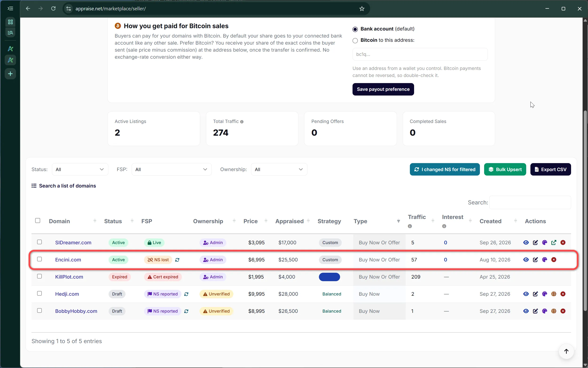Image resolution: width=588 pixels, height=368 pixels.
Task: Check the KillPlot.com row checkbox
Action: click(39, 276)
